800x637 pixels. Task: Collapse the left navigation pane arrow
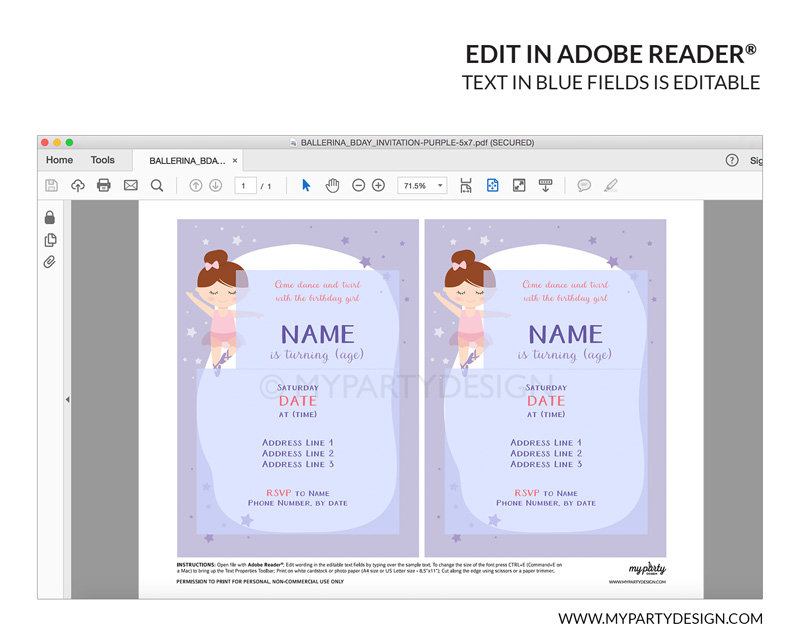click(67, 399)
